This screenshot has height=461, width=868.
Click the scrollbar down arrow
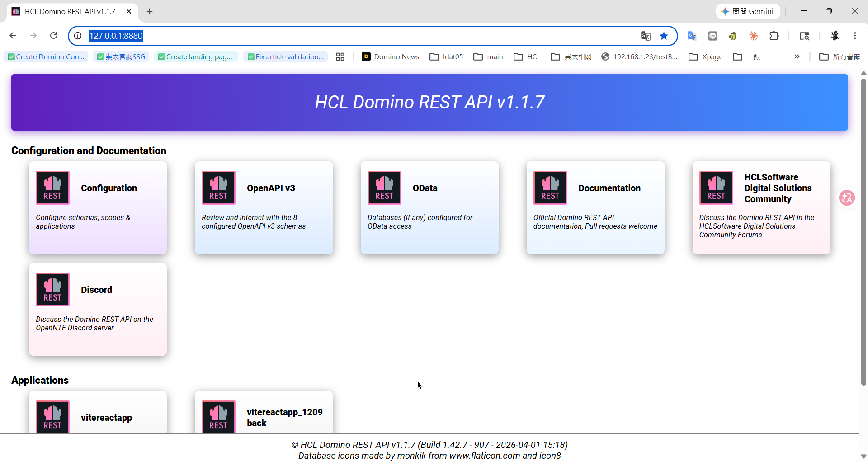pyautogui.click(x=863, y=456)
